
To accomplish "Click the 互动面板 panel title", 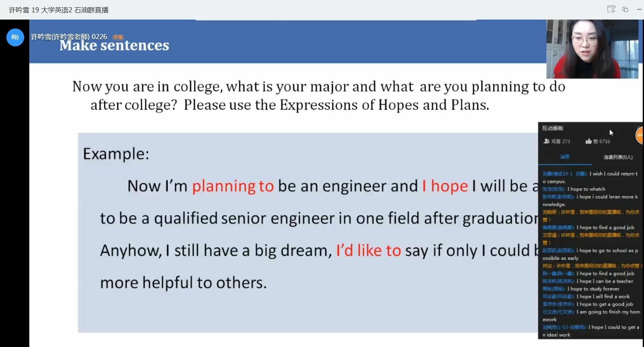I will (x=553, y=128).
